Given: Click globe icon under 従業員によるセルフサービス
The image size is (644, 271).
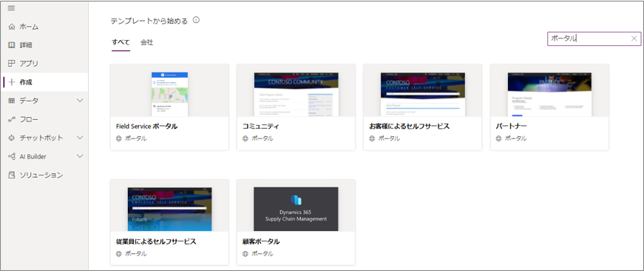Looking at the screenshot, I should click(119, 254).
